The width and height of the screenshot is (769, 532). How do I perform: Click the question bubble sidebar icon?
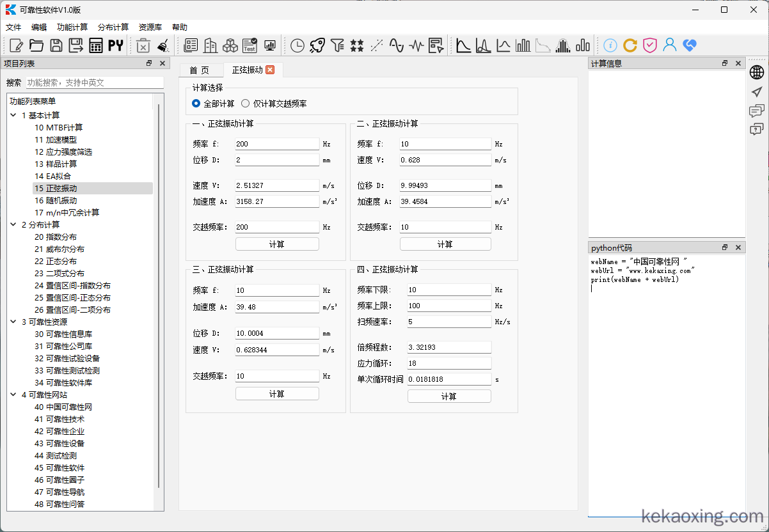757,130
